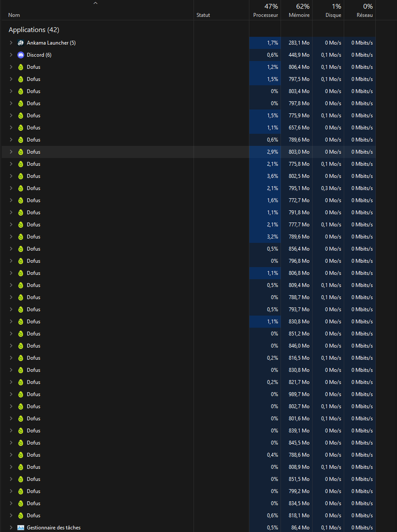Click the Statut column header

click(203, 15)
